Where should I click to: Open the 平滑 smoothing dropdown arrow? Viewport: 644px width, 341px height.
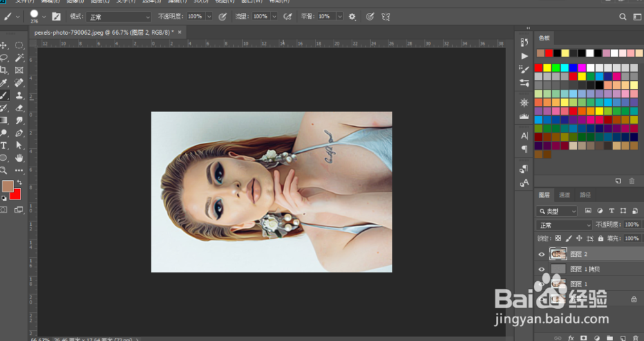[x=339, y=17]
